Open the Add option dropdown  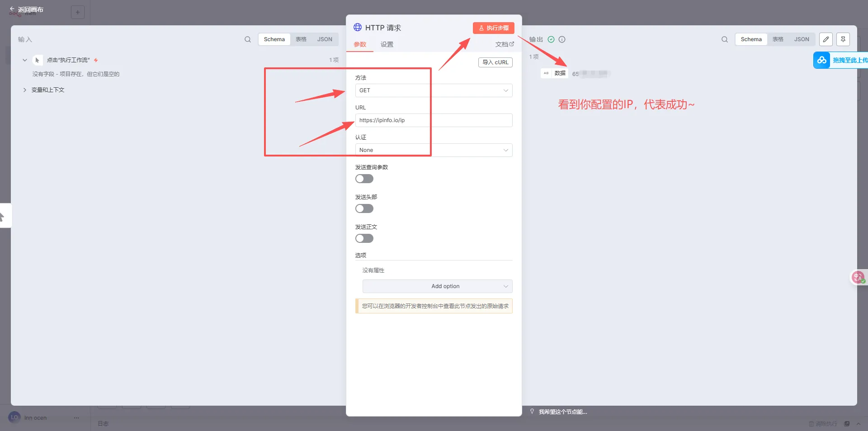point(437,286)
